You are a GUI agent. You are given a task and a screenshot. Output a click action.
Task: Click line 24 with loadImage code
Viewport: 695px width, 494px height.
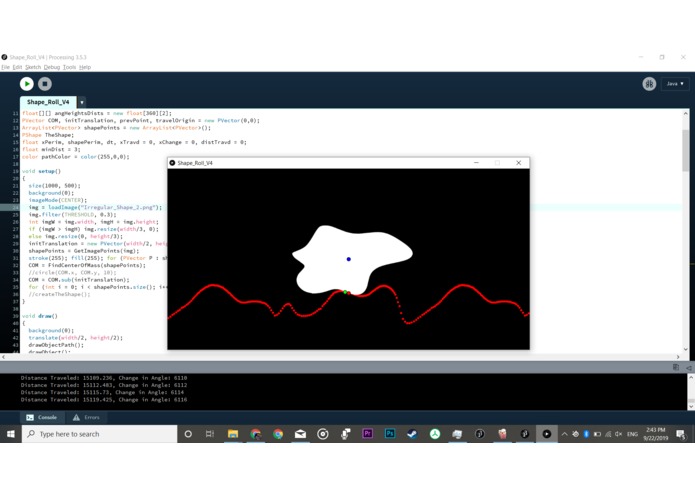pyautogui.click(x=95, y=207)
